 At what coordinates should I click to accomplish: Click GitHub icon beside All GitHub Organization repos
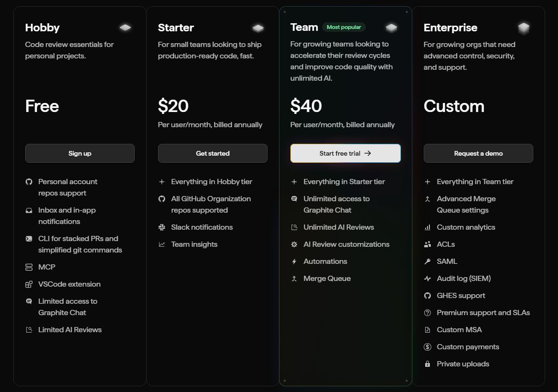pos(161,199)
